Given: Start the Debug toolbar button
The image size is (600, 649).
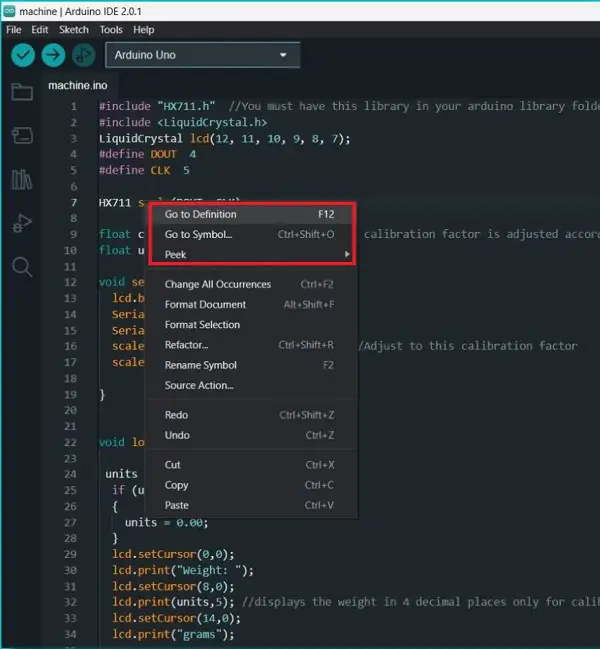Looking at the screenshot, I should pyautogui.click(x=84, y=55).
